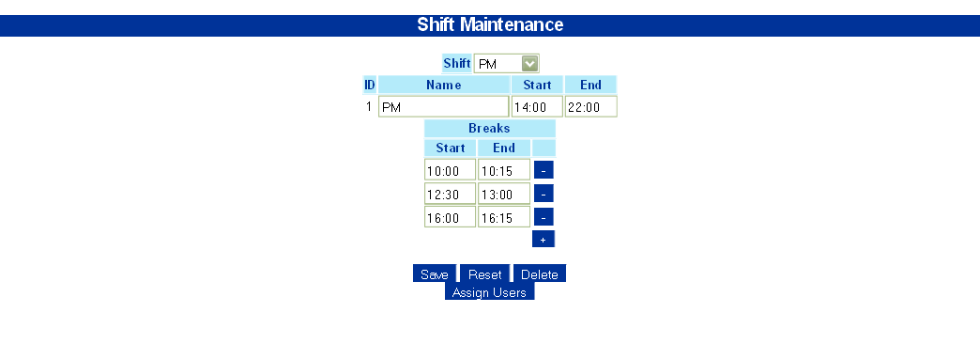Select the PM value in Shift combo box

point(498,63)
